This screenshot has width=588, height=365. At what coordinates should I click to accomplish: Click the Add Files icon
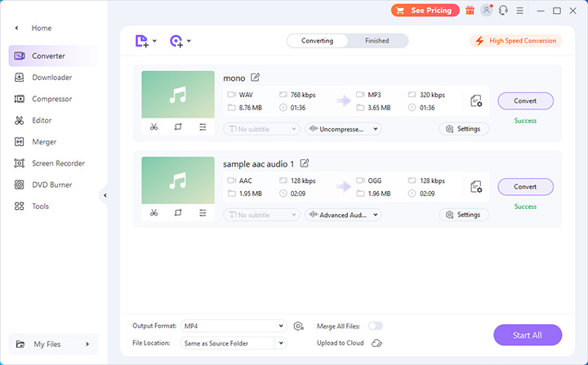(141, 41)
